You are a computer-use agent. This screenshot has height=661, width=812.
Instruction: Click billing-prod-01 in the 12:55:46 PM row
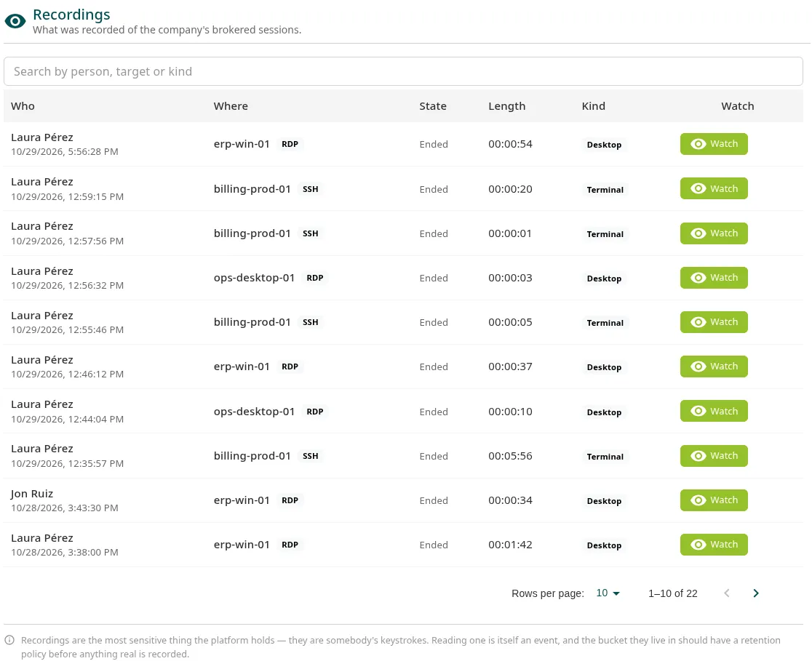tap(252, 322)
